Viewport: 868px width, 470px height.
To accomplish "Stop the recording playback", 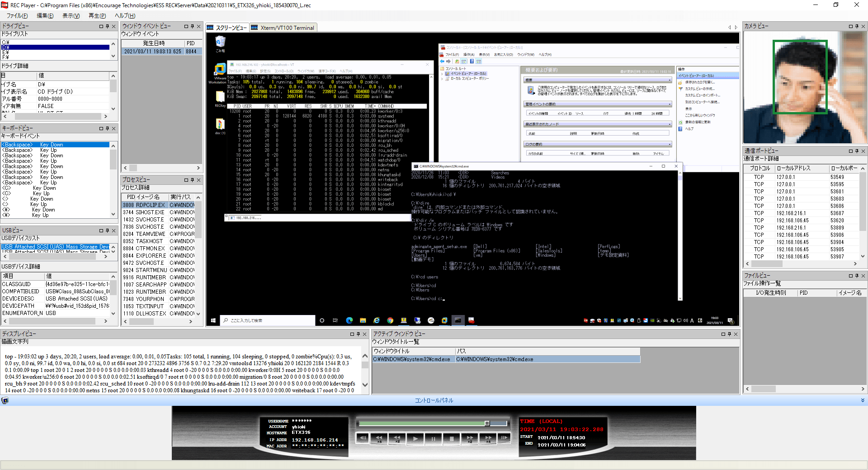I will 451,438.
